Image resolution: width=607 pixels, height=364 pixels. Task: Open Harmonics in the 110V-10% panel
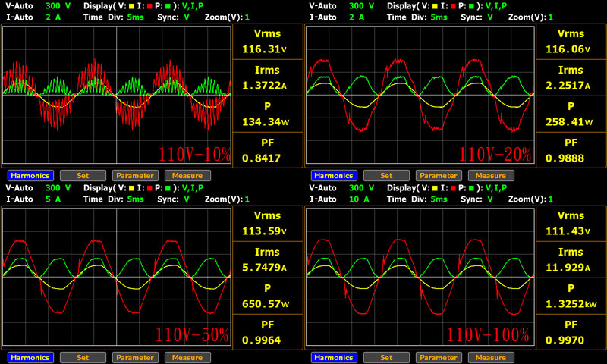click(x=30, y=176)
